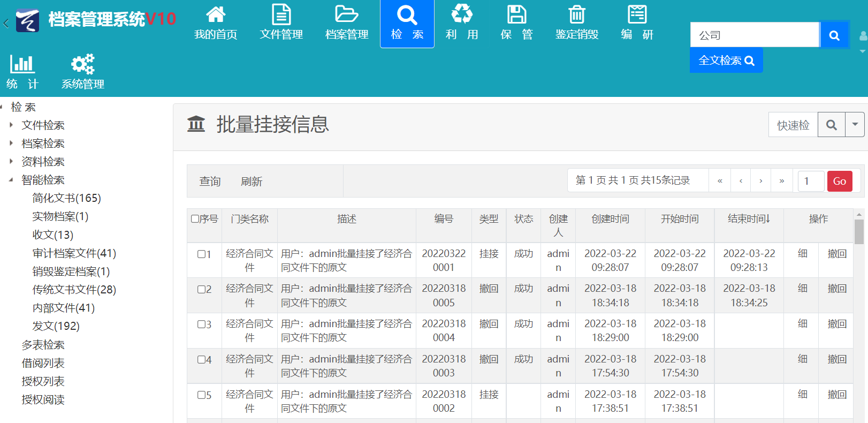Collapse the 智能检索 tree node

(11, 180)
